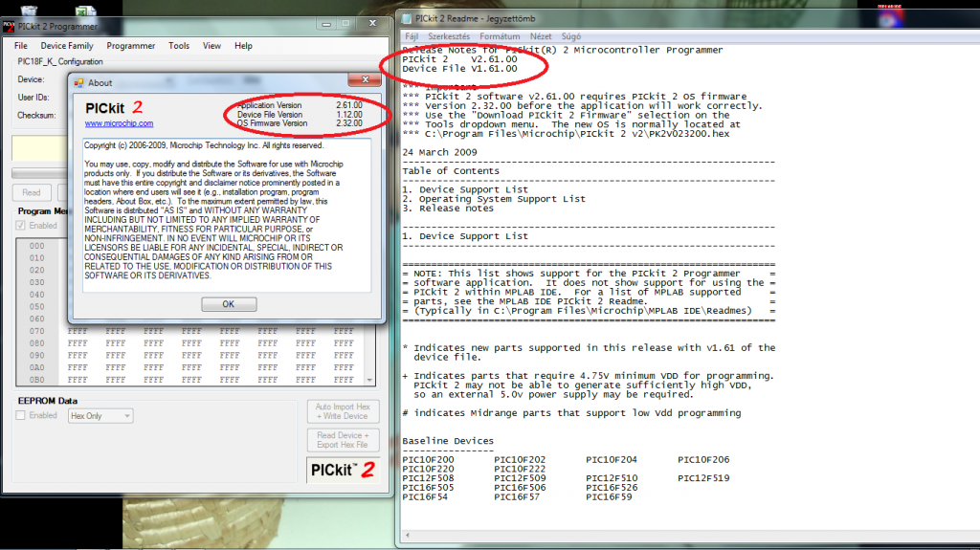Click the PIC18F_K_ Configuration label
The image size is (980, 550).
coord(60,62)
